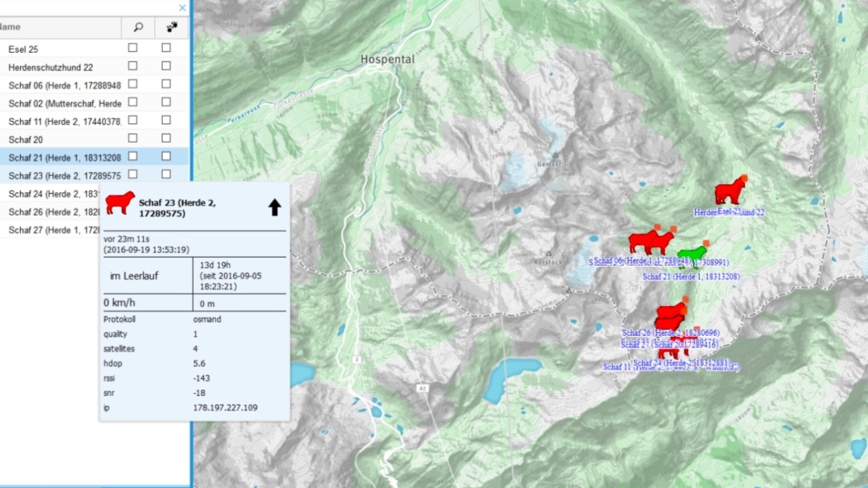Click the Schaf 21 map label
Viewport: 868px width, 488px height.
click(691, 277)
